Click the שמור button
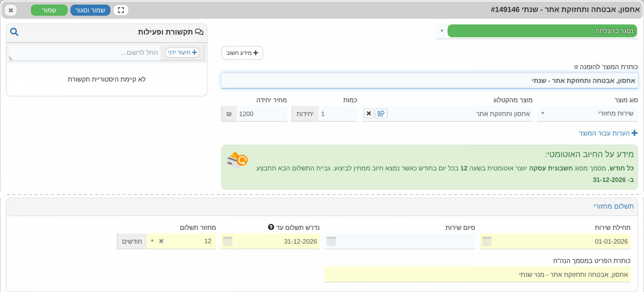 (x=49, y=10)
